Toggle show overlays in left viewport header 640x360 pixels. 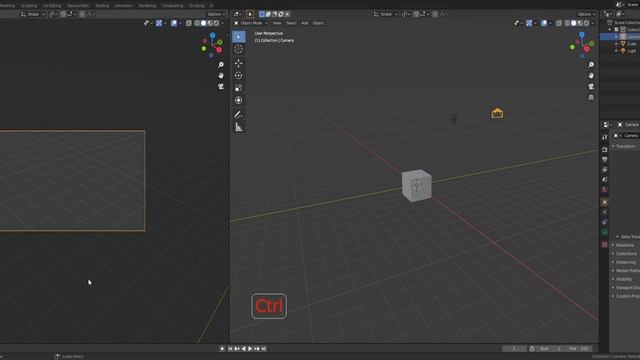[x=174, y=23]
